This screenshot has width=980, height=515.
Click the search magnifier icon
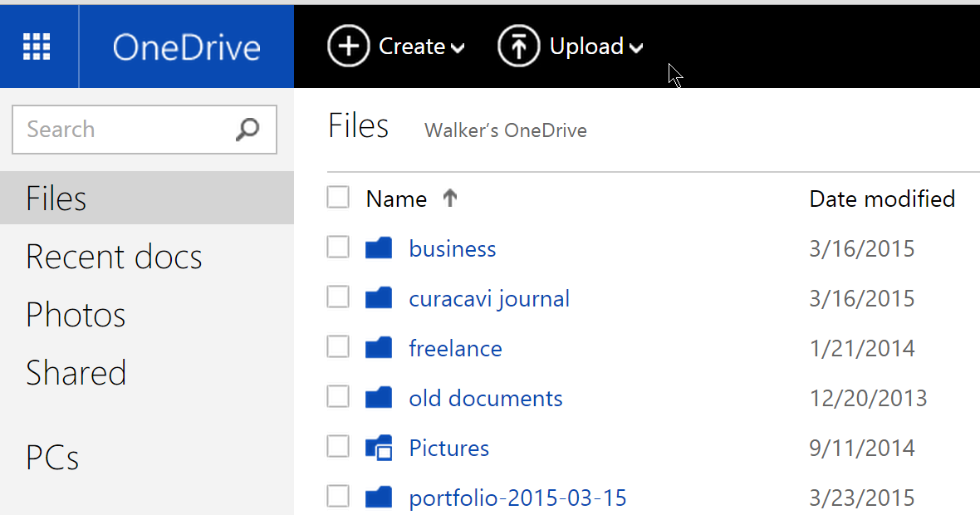[x=247, y=130]
